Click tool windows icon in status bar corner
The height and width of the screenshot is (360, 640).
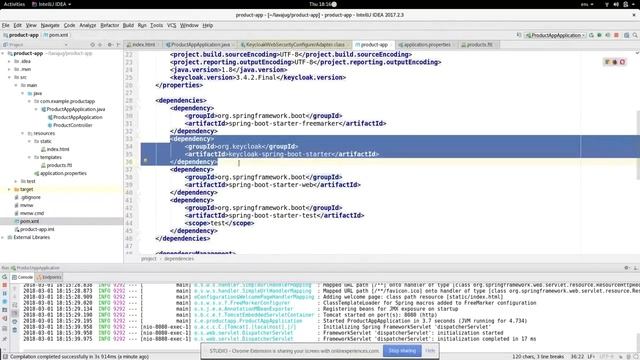5,356
